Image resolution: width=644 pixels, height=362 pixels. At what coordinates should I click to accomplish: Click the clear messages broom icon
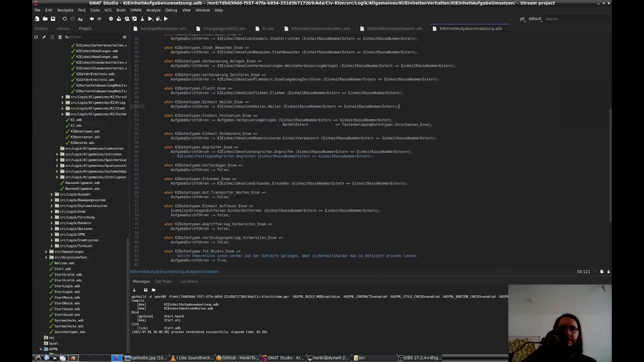(x=134, y=290)
